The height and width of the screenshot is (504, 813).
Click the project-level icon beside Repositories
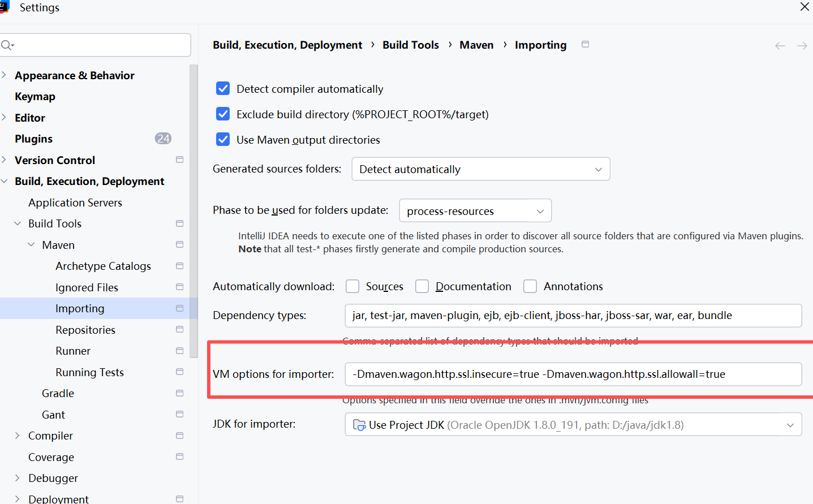pos(180,329)
